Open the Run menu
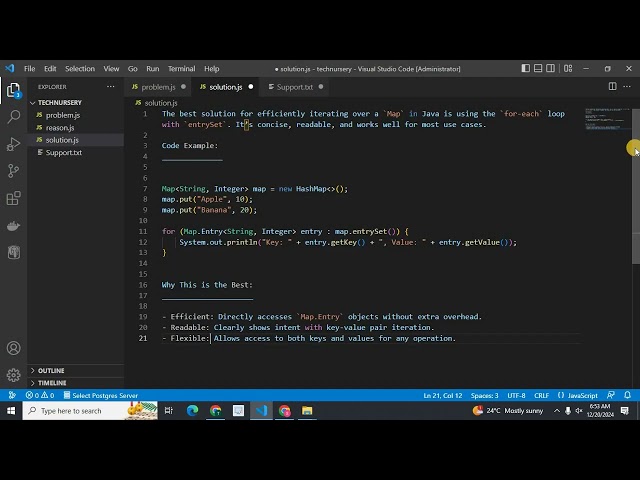Screen dimensions: 640x480 click(153, 69)
